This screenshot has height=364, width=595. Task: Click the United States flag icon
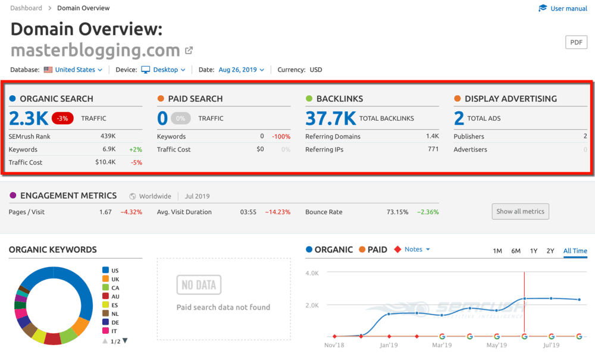(48, 70)
